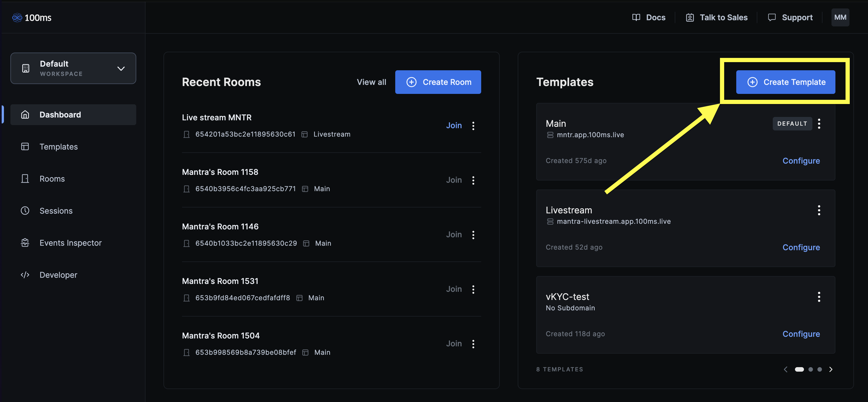Open Sessions in the sidebar
This screenshot has width=868, height=402.
[x=56, y=211]
